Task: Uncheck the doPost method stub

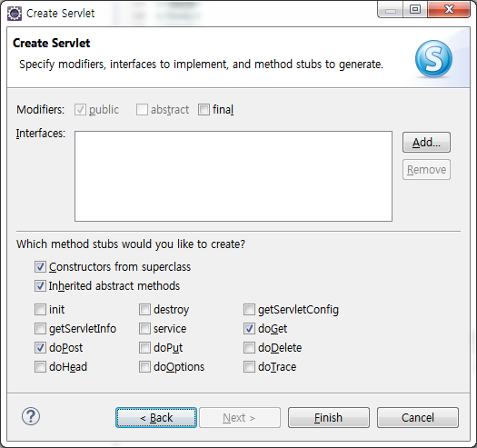Action: click(40, 347)
